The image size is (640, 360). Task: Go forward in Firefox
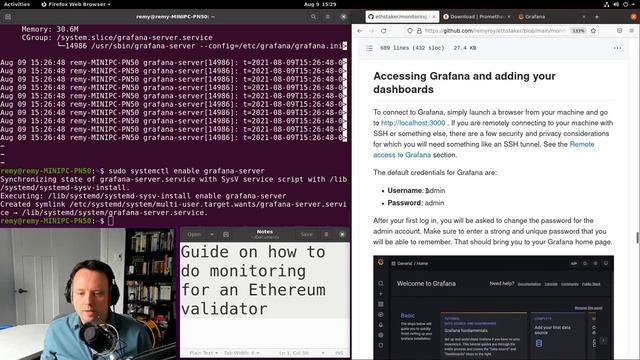tap(371, 31)
